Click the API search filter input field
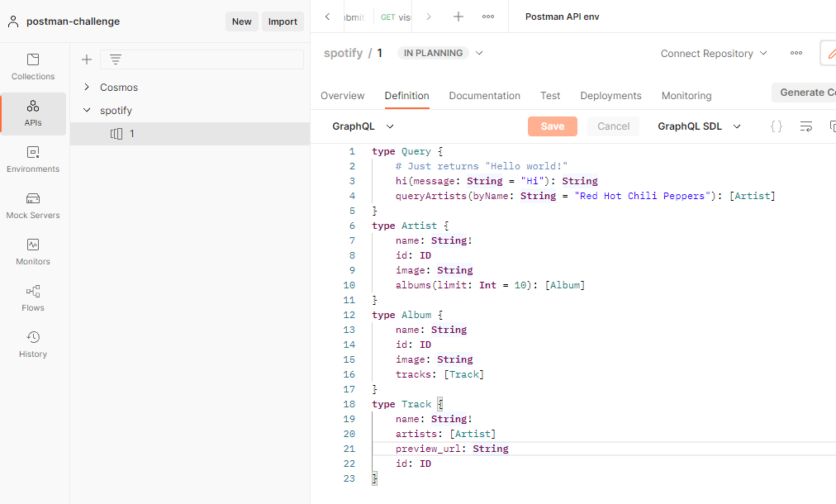This screenshot has width=836, height=504. pyautogui.click(x=202, y=59)
